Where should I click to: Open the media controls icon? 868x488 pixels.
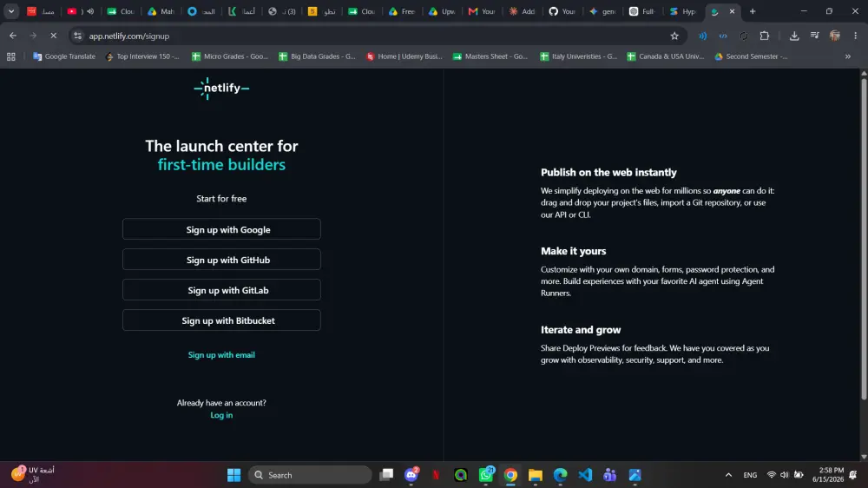point(814,36)
